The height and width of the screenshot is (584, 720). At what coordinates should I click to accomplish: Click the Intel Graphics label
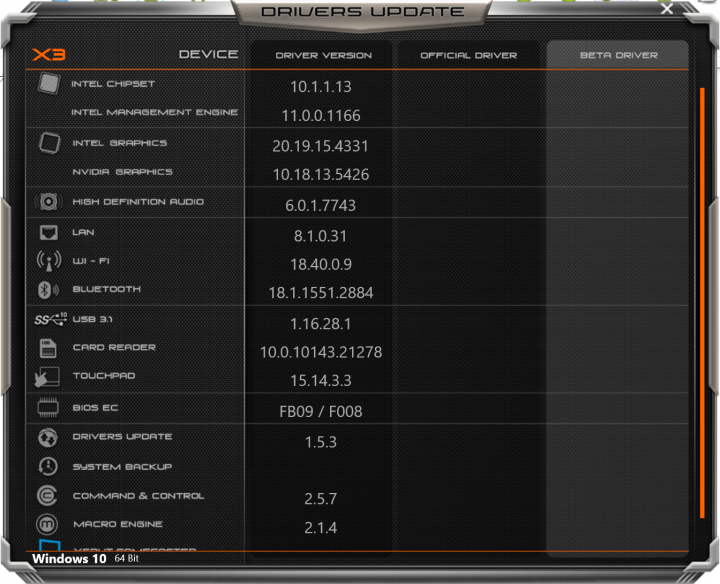(x=120, y=143)
